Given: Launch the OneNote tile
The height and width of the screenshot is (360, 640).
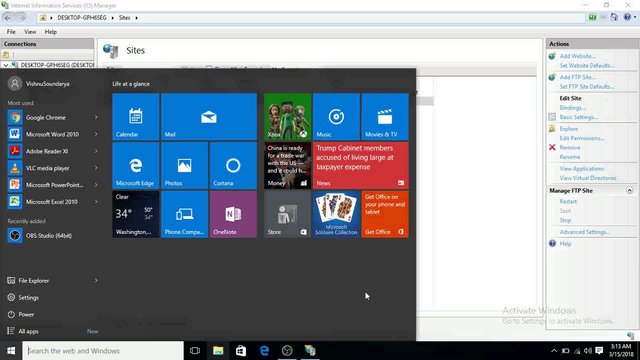Looking at the screenshot, I should pyautogui.click(x=233, y=214).
